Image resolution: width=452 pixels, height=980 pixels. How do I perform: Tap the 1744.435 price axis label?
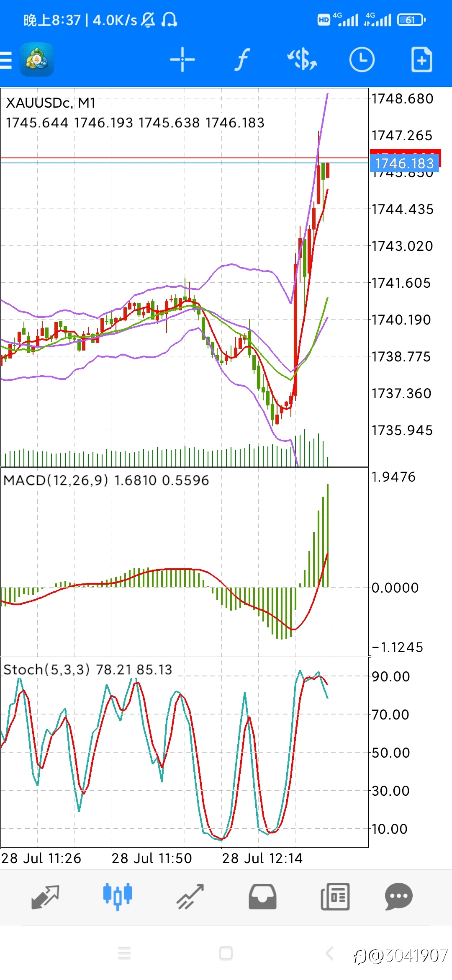(402, 209)
